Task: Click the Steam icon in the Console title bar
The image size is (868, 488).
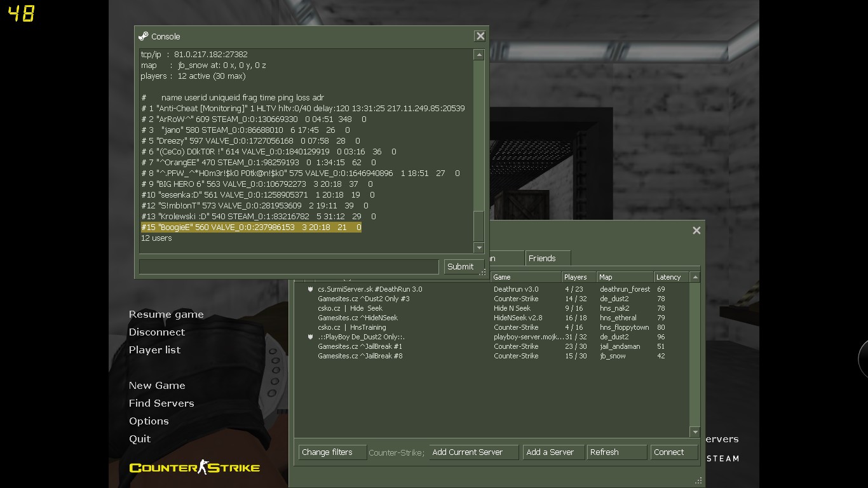Action: 144,36
